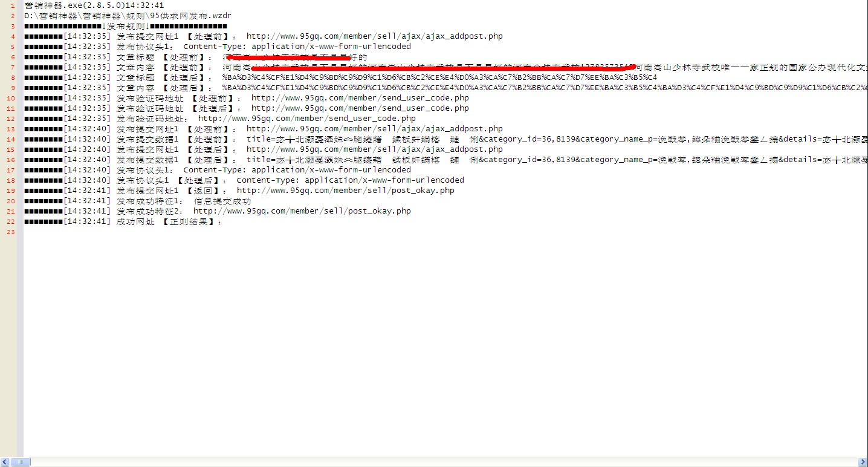Click the ajax_addpost.php URL on line 4
Screen dimensions: 868x467
click(x=374, y=36)
